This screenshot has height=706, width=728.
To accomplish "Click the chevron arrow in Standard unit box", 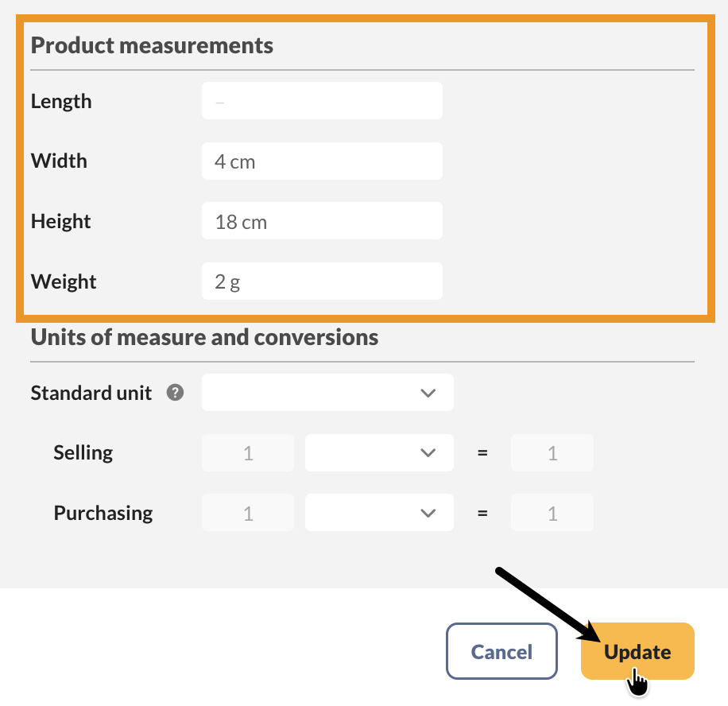I will 428,393.
